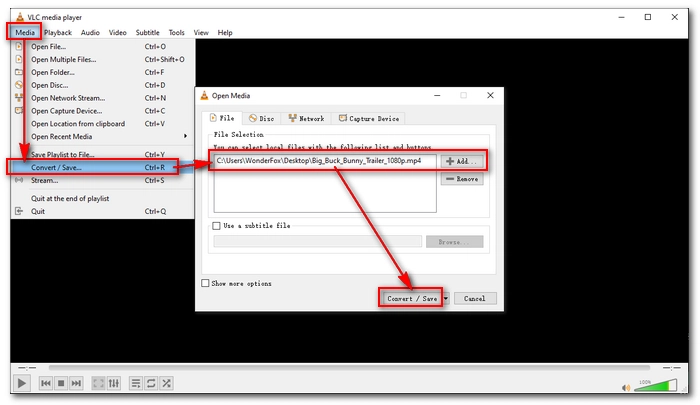Switch to the Capture Device tab
Screen dimensions: 700x405
tap(369, 118)
